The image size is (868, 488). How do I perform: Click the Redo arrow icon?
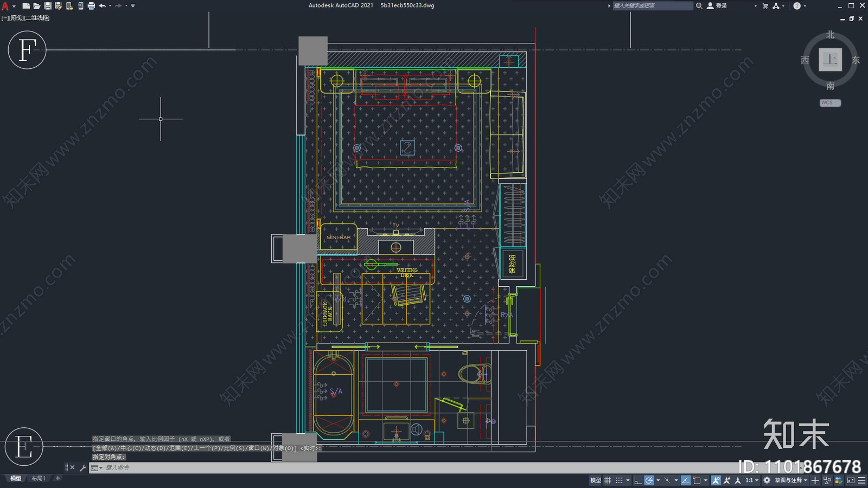coord(118,5)
